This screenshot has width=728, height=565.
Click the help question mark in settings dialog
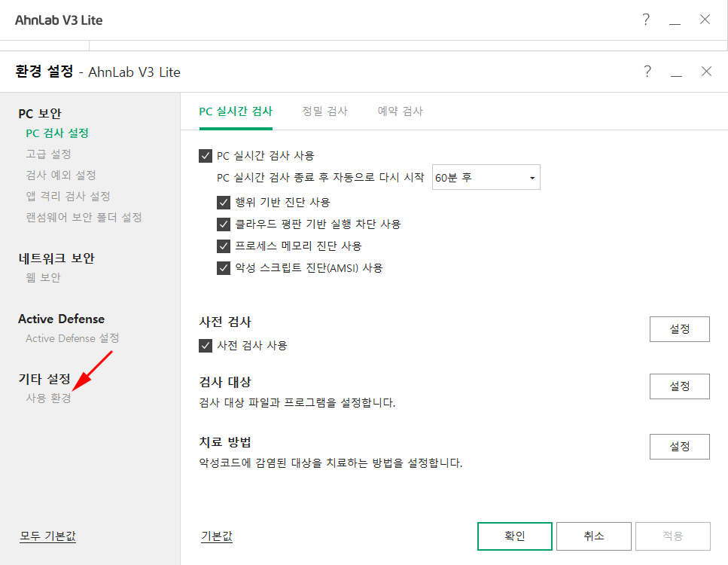click(647, 72)
